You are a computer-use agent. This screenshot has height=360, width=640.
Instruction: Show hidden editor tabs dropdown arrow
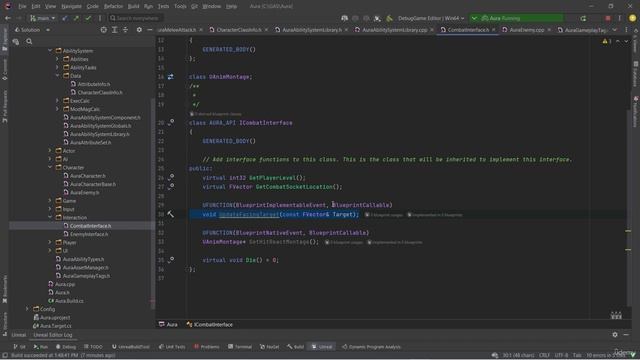615,30
